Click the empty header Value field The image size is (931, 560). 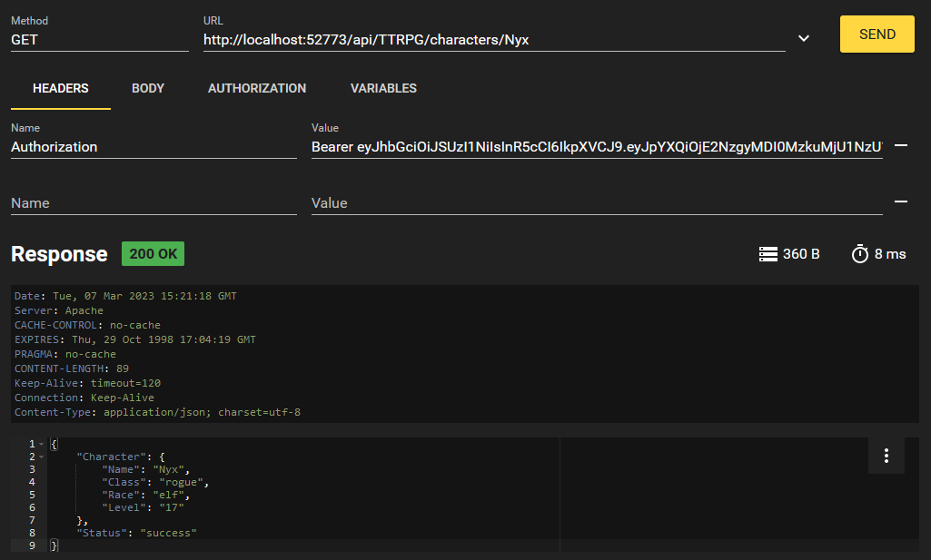coord(596,203)
